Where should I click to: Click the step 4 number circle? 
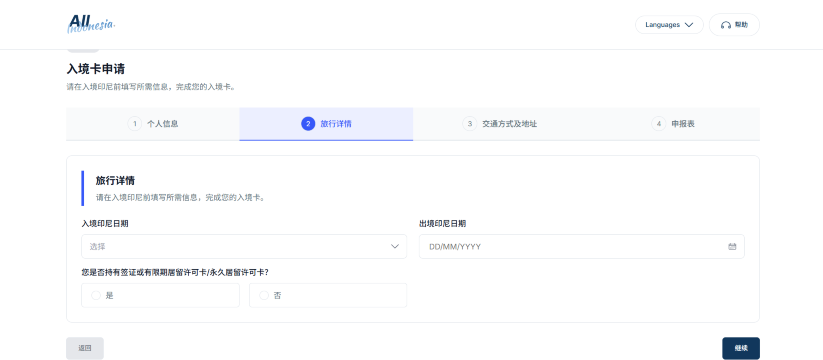[x=659, y=124]
